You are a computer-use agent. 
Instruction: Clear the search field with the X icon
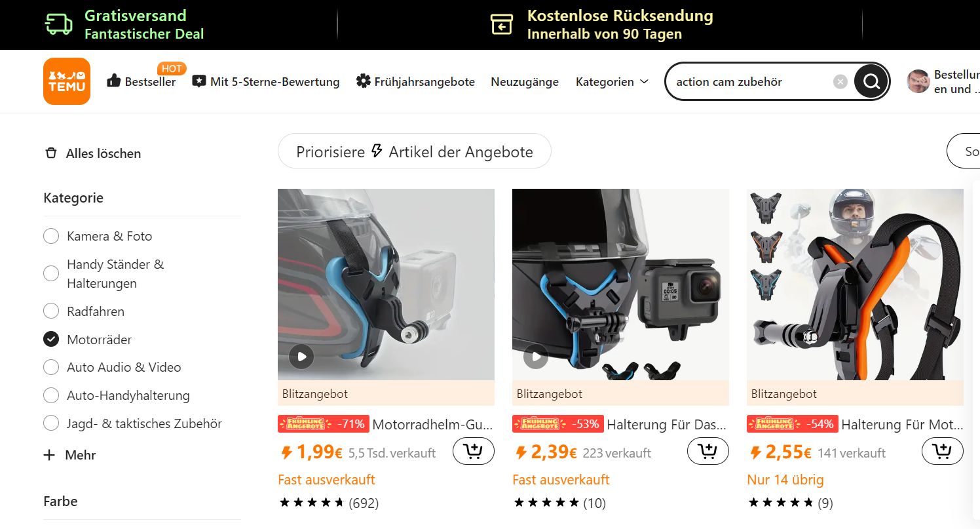[840, 82]
